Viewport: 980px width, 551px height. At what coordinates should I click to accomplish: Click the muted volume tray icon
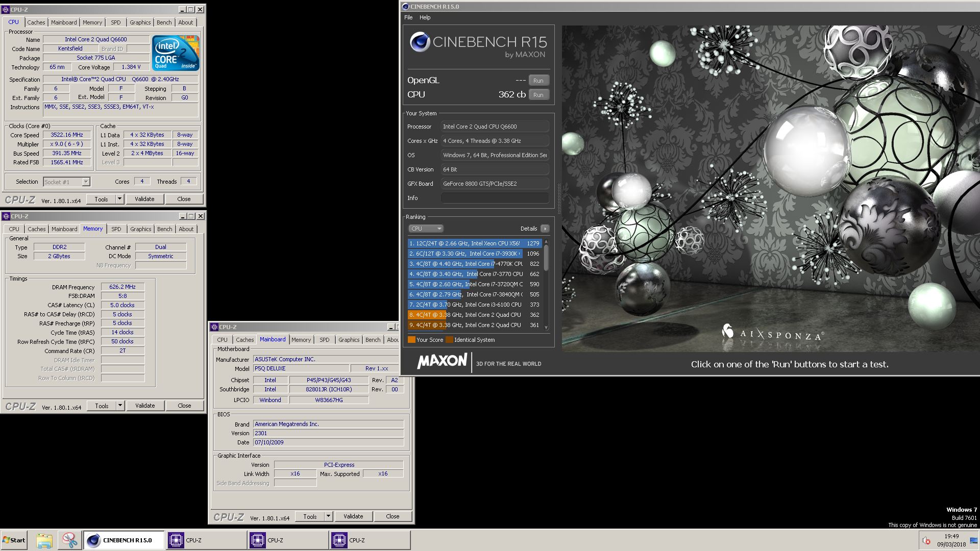pos(926,541)
